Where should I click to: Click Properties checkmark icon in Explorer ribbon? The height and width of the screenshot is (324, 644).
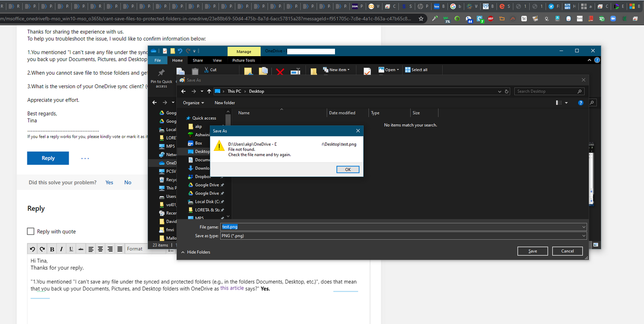pyautogui.click(x=367, y=71)
